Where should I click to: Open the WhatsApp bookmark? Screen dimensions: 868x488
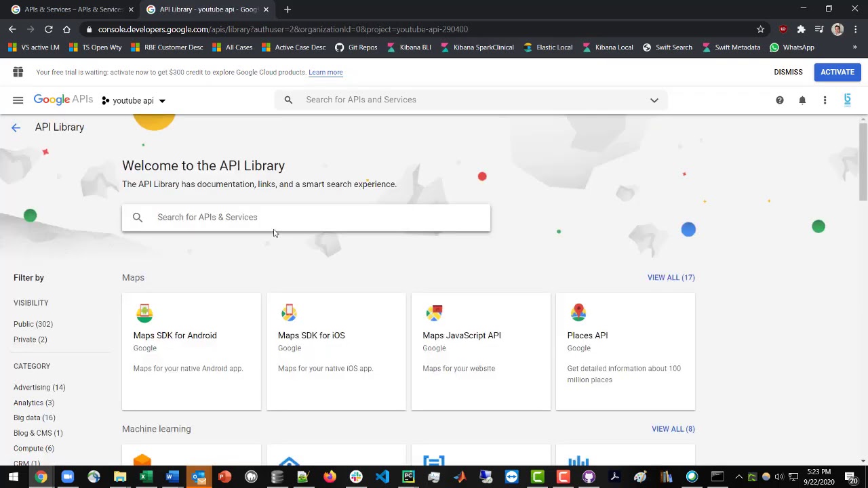pyautogui.click(x=792, y=47)
